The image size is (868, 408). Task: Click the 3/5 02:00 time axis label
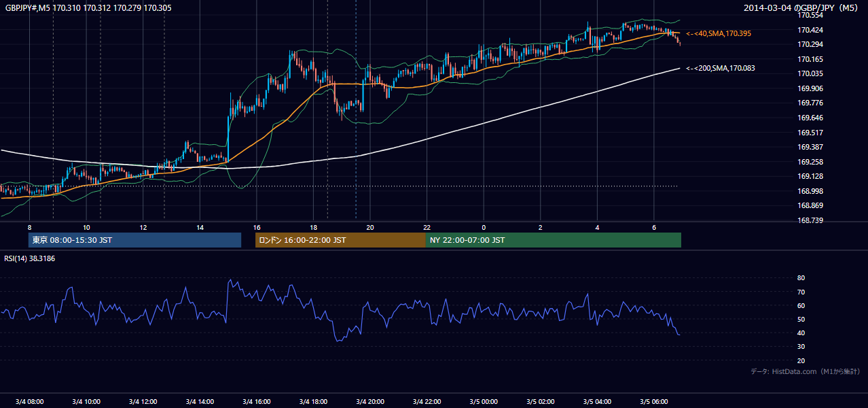(x=541, y=401)
